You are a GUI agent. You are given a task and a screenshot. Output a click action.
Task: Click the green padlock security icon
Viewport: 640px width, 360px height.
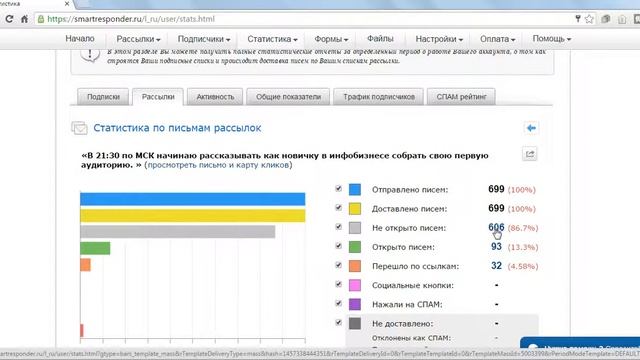41,19
